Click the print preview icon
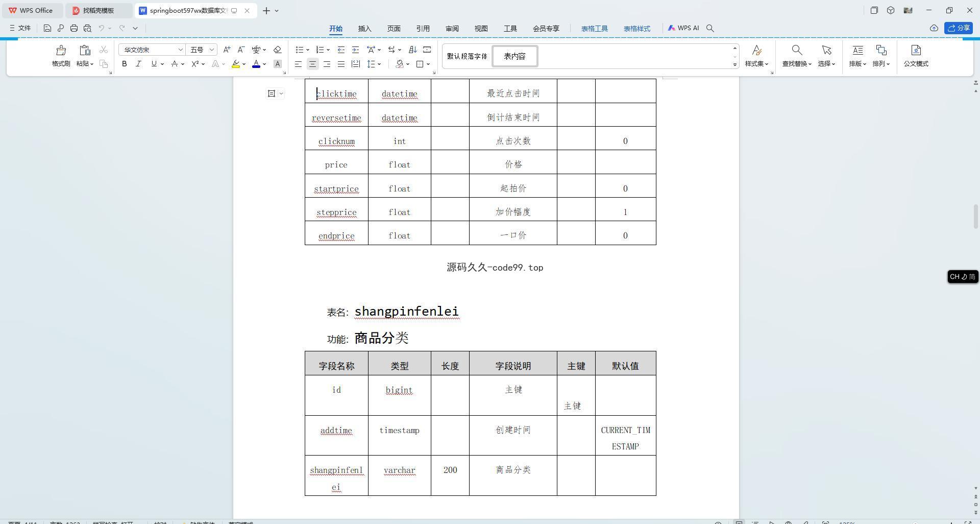This screenshot has height=524, width=980. coord(87,28)
